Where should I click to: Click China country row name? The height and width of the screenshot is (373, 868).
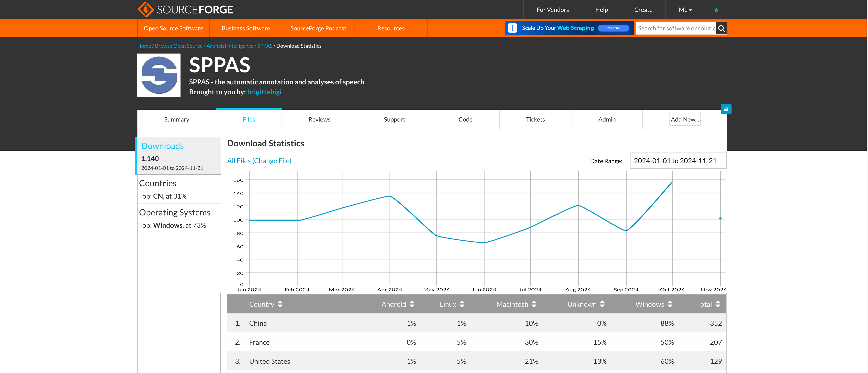click(x=258, y=323)
